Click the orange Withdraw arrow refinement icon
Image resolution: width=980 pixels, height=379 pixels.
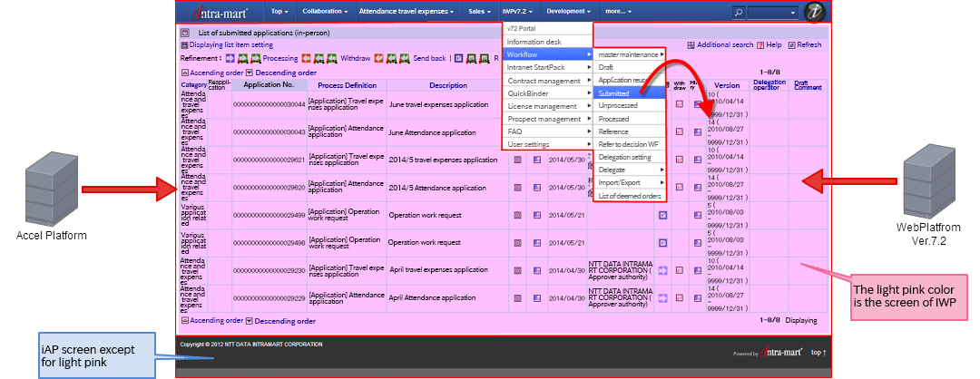coord(307,58)
